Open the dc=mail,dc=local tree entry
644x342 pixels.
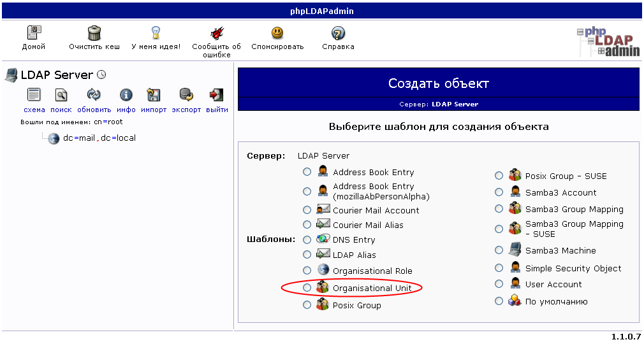99,138
